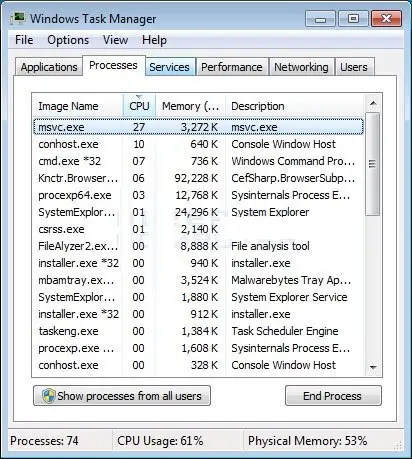Screen dimensions: 412x459
Task: Click the End Process button
Action: pyautogui.click(x=333, y=396)
